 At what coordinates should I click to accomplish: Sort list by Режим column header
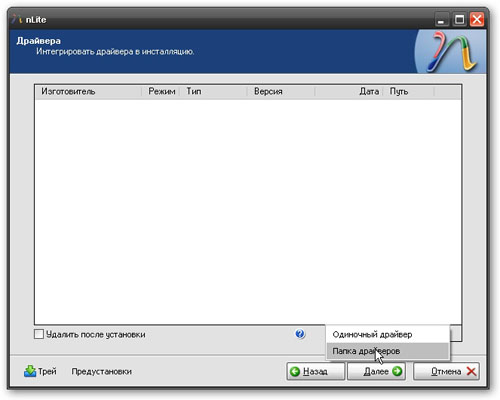point(161,91)
